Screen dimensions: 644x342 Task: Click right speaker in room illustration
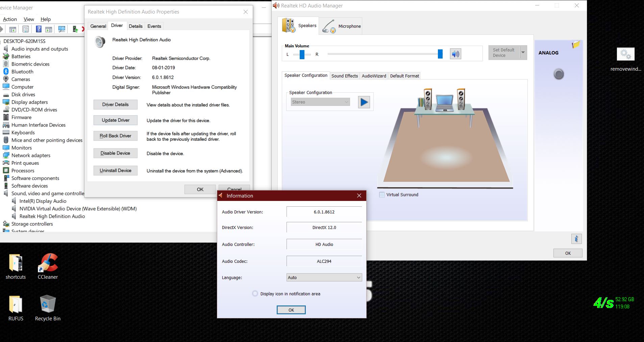coord(461,98)
